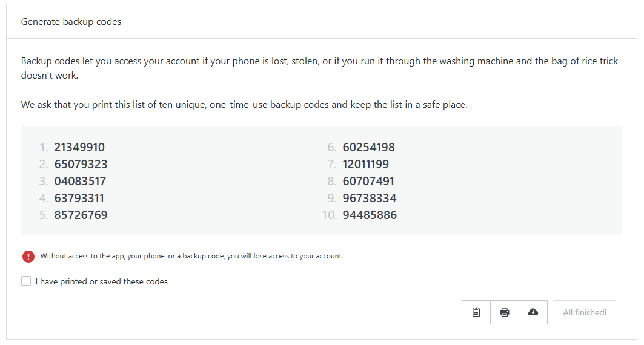The image size is (644, 345).
Task: Click the Generate backup codes heading
Action: (x=71, y=22)
